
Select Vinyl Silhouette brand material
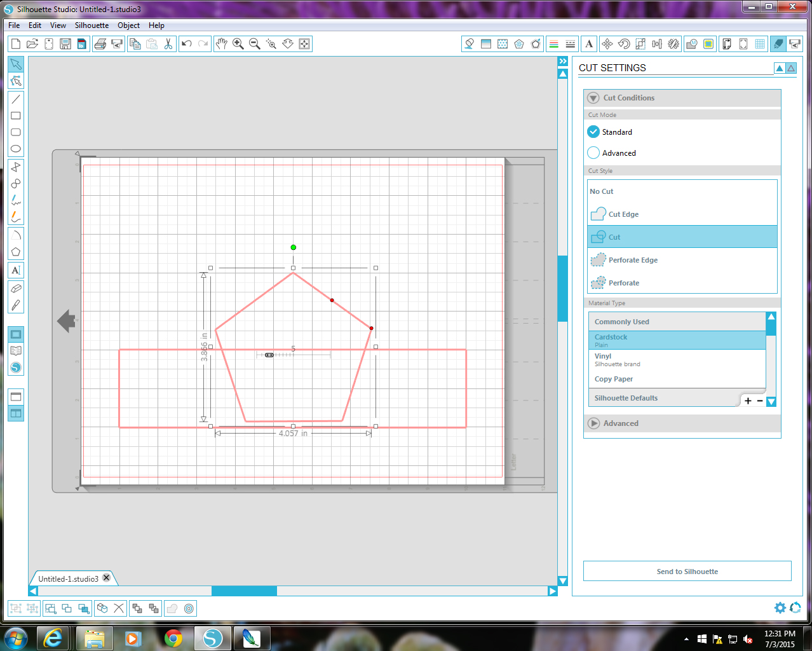(x=677, y=360)
